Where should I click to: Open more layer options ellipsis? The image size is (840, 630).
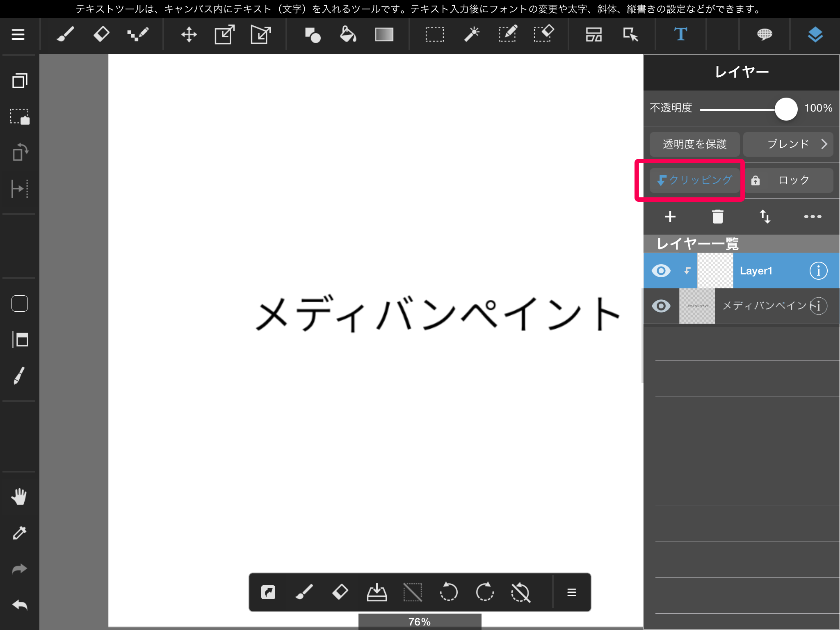(x=813, y=217)
